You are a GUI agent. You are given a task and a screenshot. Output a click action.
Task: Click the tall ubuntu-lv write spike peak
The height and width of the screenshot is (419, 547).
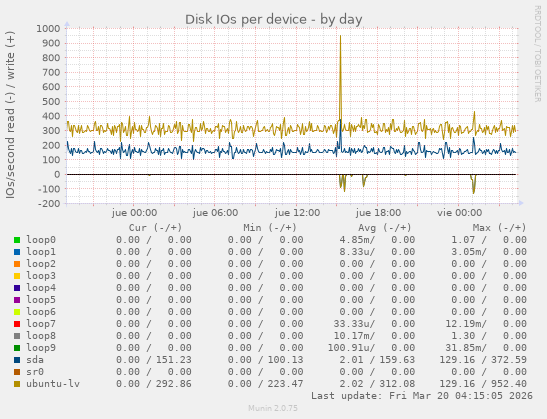click(x=340, y=36)
